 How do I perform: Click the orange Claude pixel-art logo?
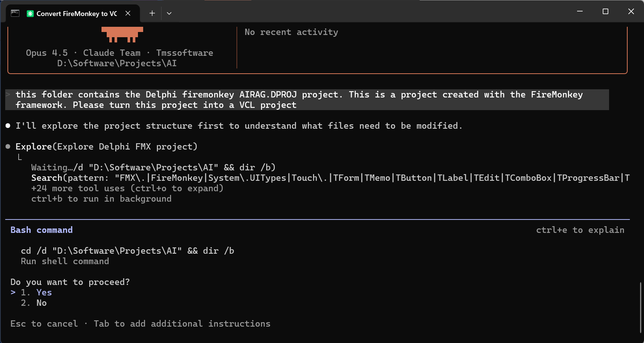click(122, 33)
